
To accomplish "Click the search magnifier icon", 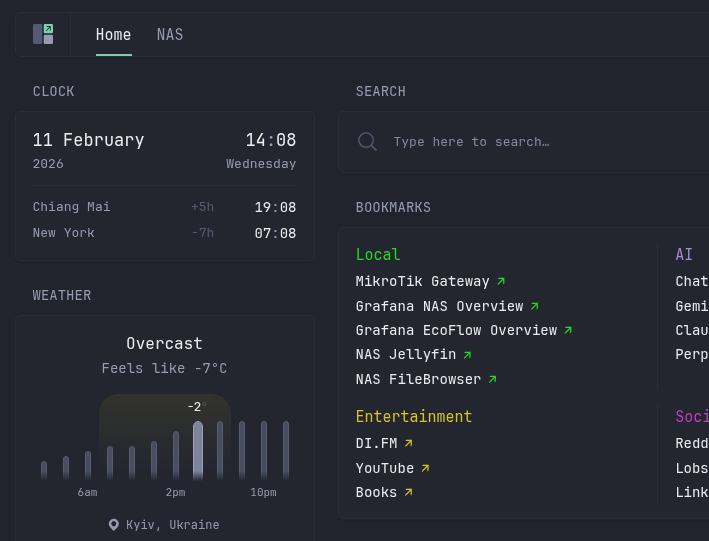I will 367,142.
